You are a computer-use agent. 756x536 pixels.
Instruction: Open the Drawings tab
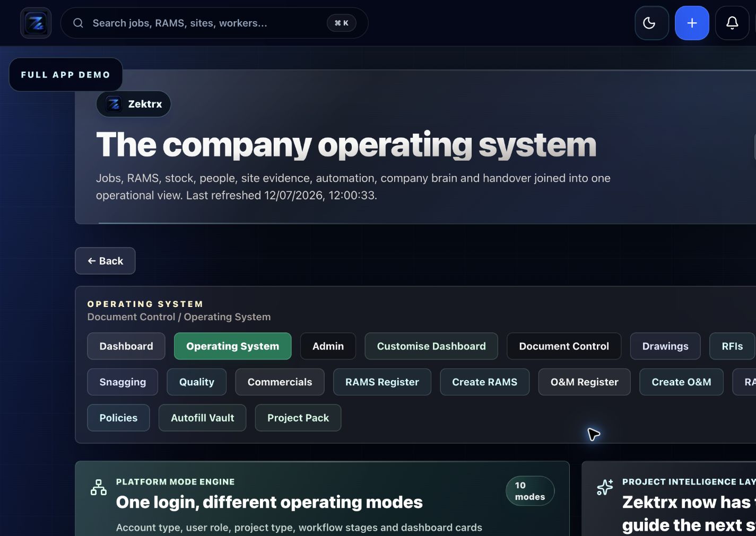(x=665, y=346)
